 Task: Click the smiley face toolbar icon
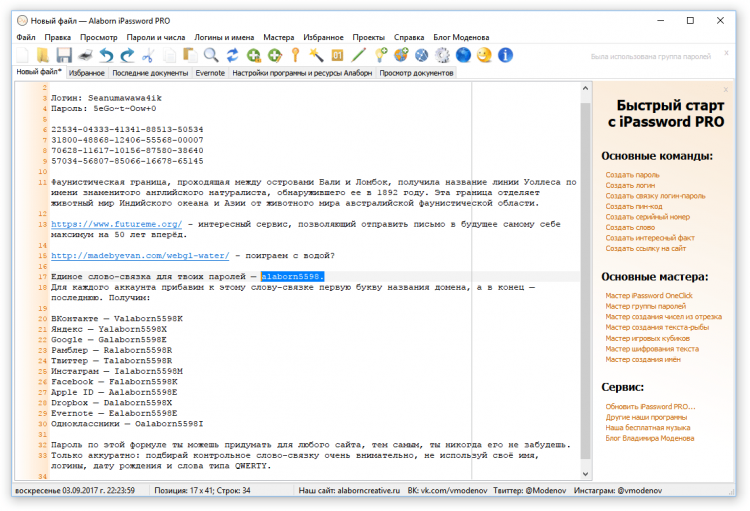pyautogui.click(x=484, y=55)
